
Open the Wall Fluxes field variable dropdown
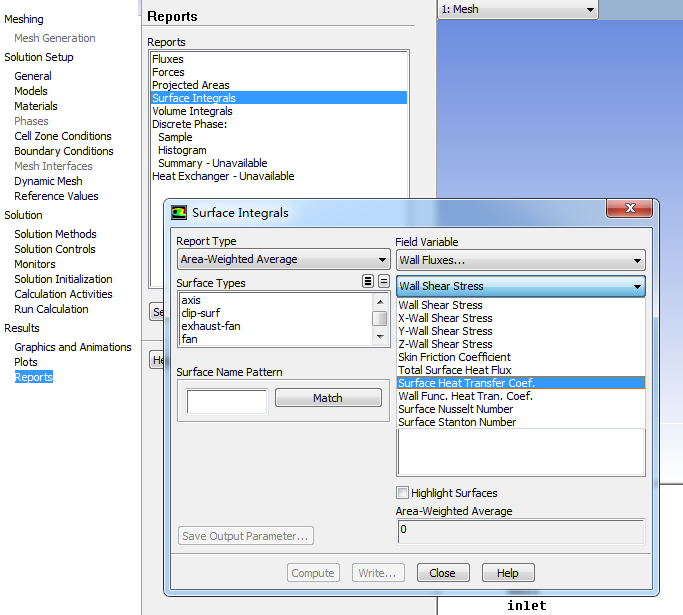[521, 260]
